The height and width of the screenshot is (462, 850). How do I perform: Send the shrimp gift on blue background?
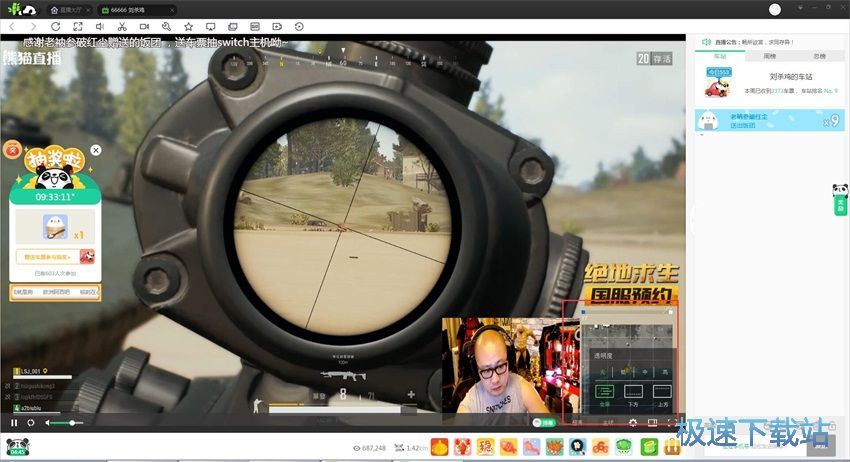532,447
